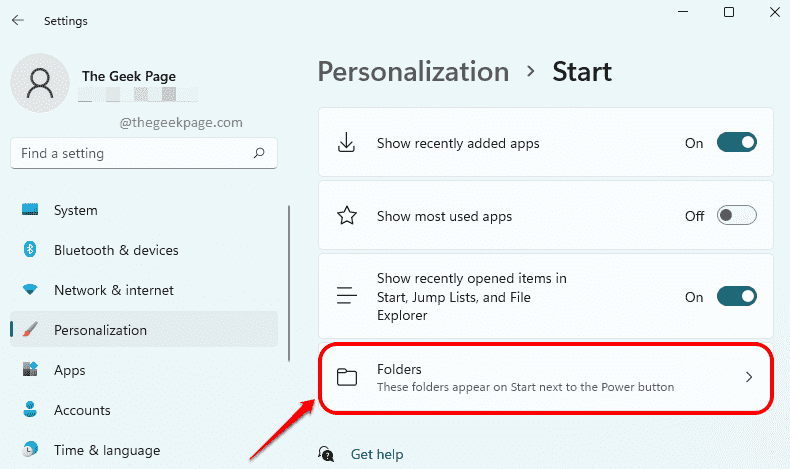
Task: Click the Get help link
Action: pos(377,454)
